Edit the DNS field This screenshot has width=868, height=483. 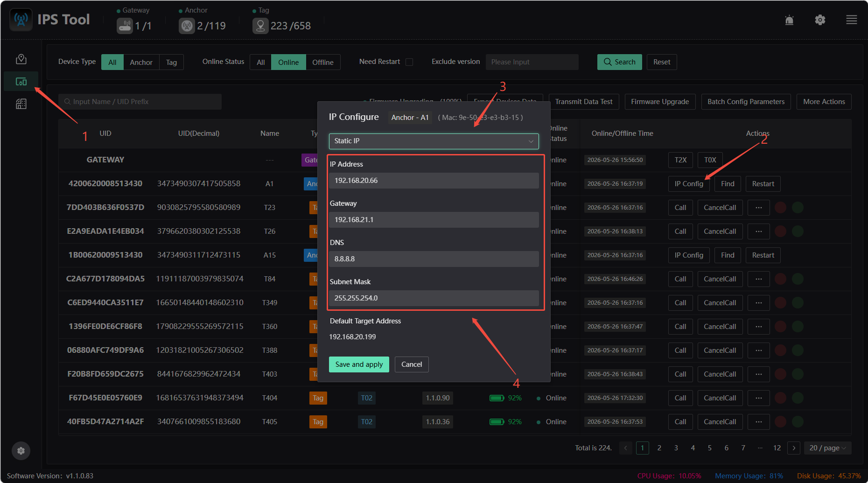pyautogui.click(x=434, y=259)
